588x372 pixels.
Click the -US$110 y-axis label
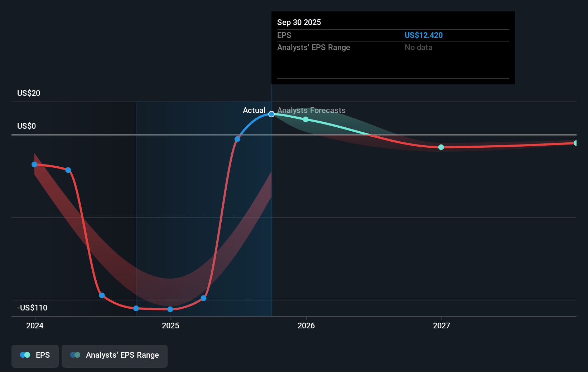pyautogui.click(x=32, y=308)
